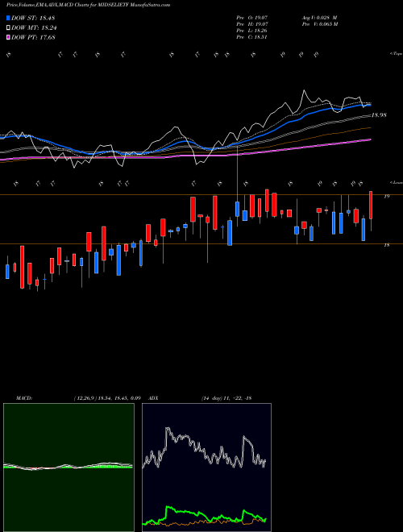The height and width of the screenshot is (532, 403).
Task: Click the 'Pre C: 18.51' value
Action: click(252, 37)
